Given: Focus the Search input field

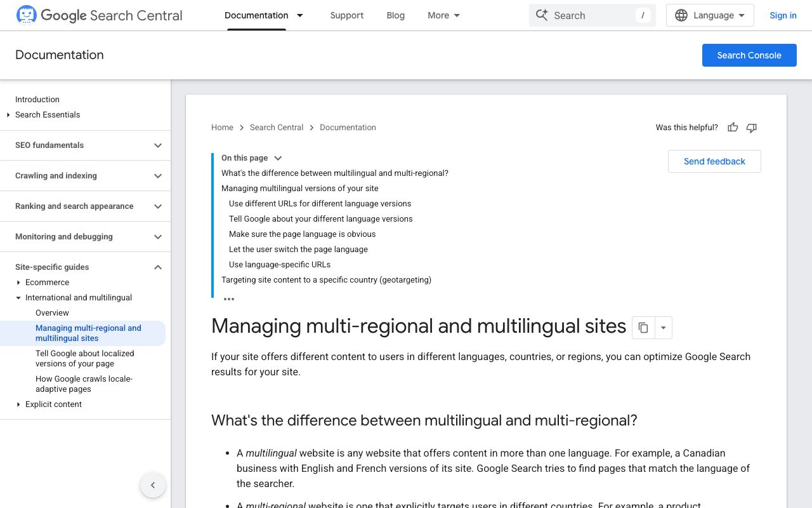Looking at the screenshot, I should click(x=593, y=15).
